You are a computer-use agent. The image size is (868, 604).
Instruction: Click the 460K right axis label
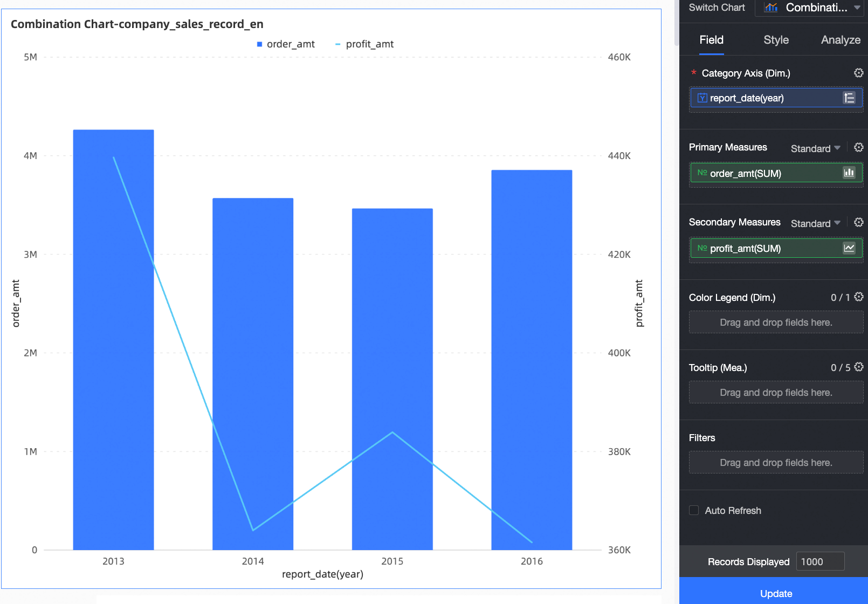(x=619, y=57)
